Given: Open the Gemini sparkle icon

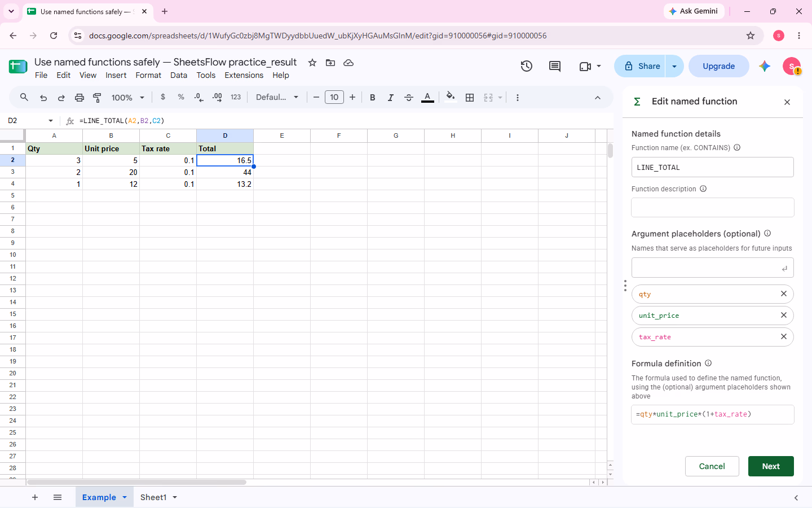Looking at the screenshot, I should pos(765,66).
